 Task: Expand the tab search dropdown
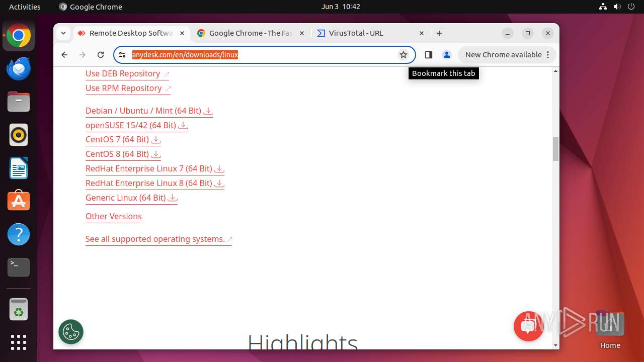(x=63, y=33)
